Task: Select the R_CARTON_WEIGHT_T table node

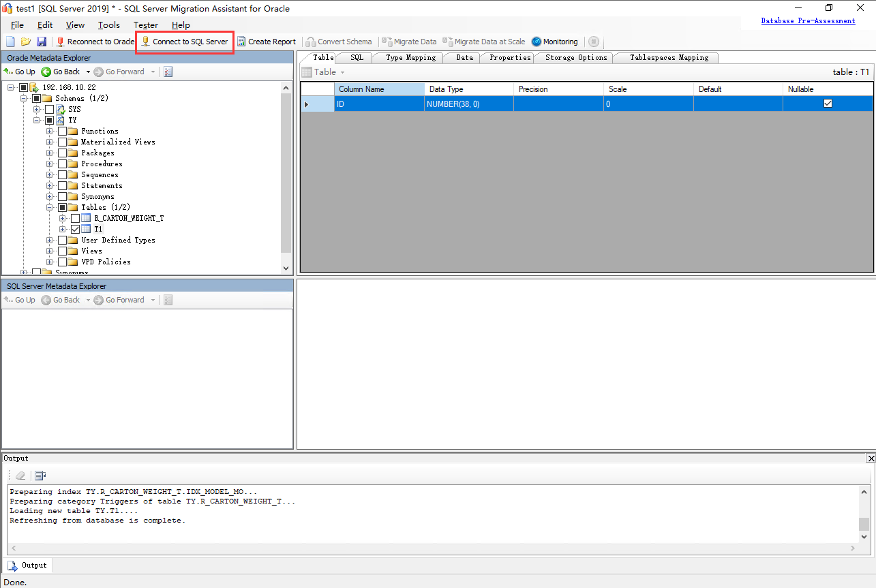Action: pos(129,219)
